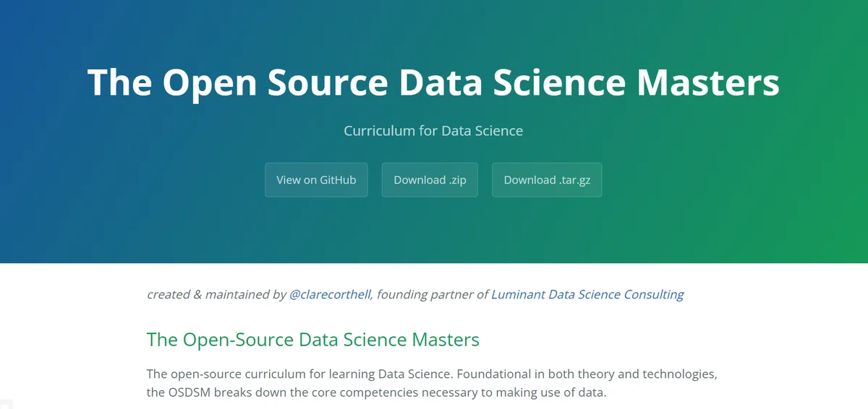Download the .tar.gz archive

pos(547,180)
